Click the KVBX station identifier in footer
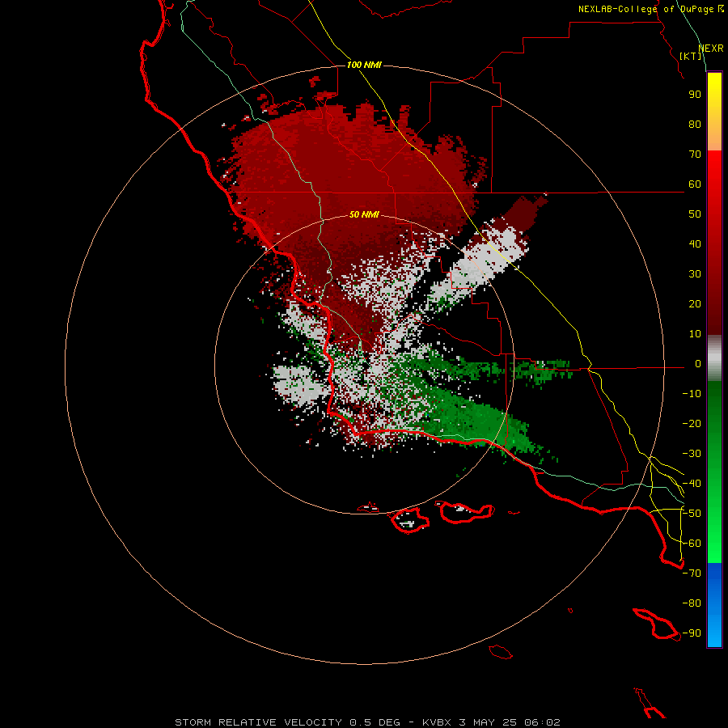Viewport: 728px width, 728px height. point(437,722)
